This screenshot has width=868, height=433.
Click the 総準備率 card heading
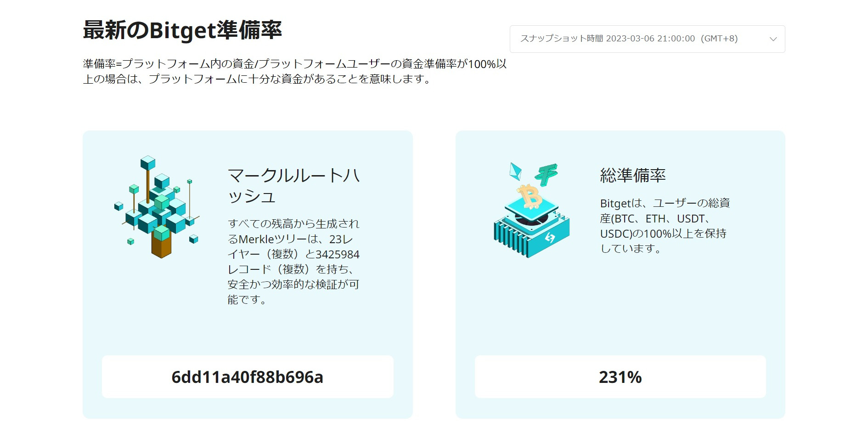tap(633, 175)
